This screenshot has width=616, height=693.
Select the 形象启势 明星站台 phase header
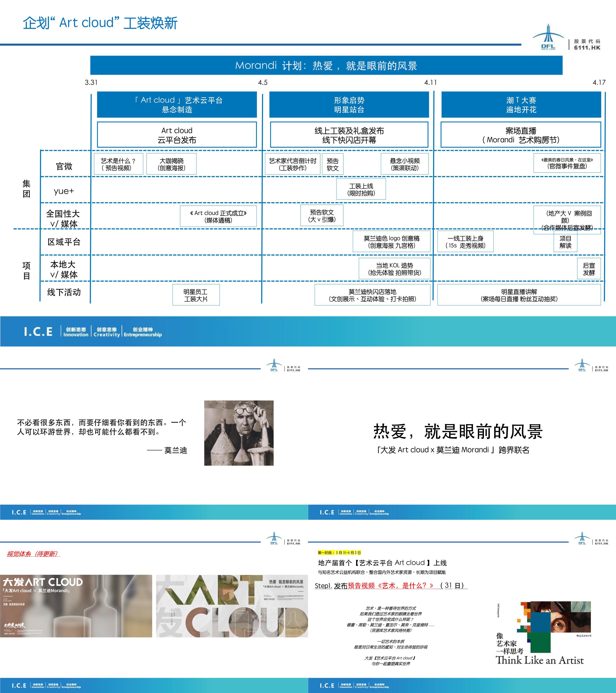[x=349, y=104]
